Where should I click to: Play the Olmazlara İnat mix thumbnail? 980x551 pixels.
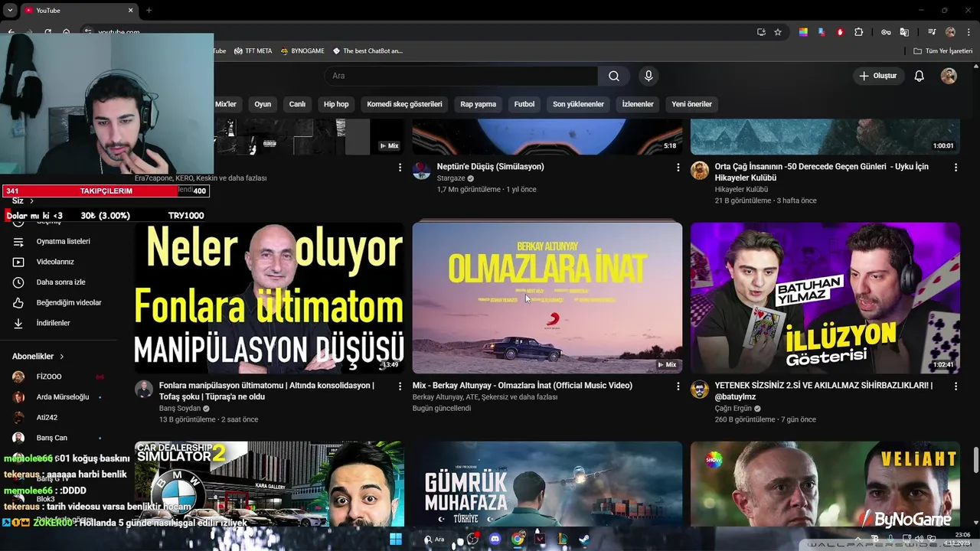point(547,298)
